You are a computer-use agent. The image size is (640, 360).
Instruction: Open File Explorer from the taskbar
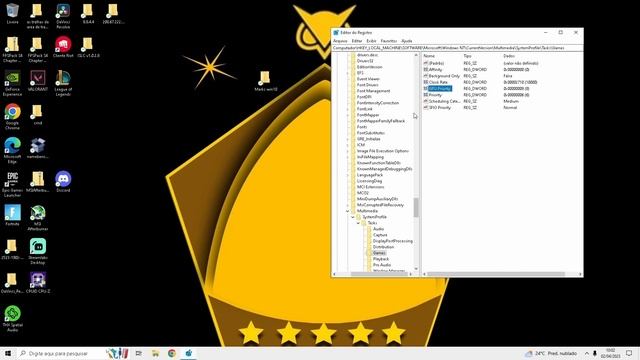pos(156,353)
